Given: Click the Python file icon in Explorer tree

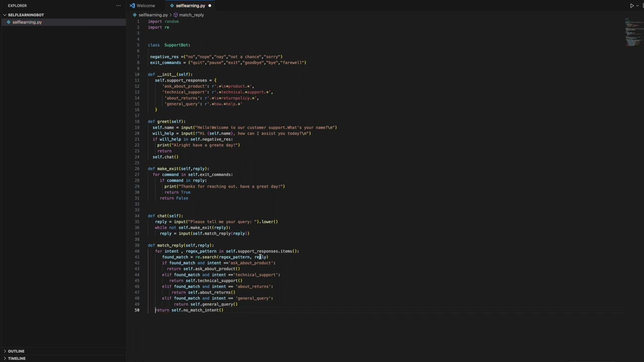Looking at the screenshot, I should 9,22.
